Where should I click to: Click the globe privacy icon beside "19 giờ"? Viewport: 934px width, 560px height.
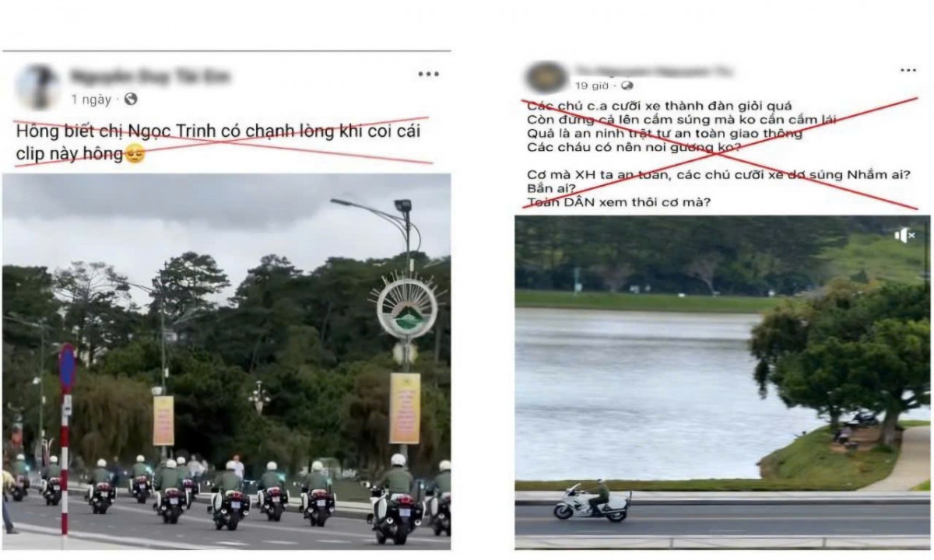pyautogui.click(x=627, y=86)
